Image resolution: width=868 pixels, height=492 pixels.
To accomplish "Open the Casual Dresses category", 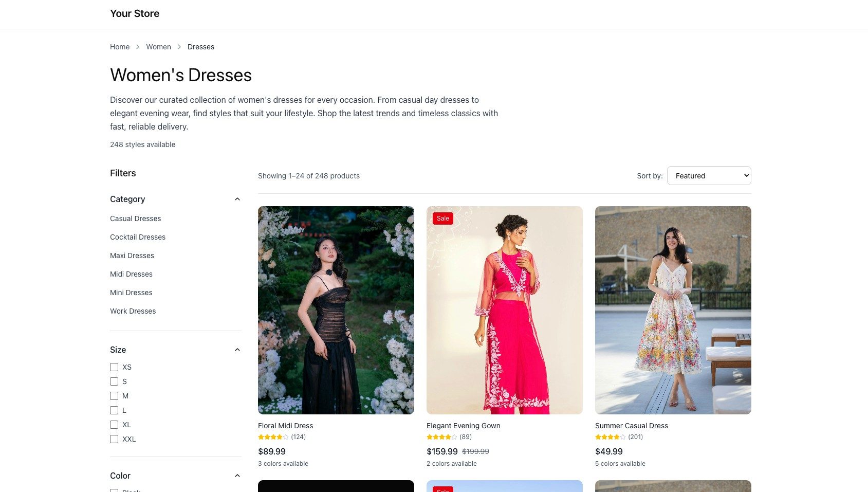I will [135, 218].
